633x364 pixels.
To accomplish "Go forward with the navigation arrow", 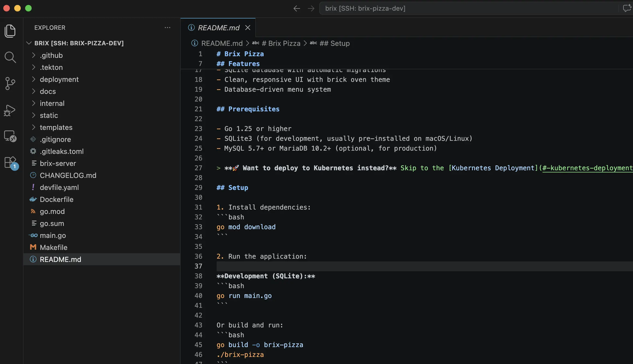I will coord(311,8).
